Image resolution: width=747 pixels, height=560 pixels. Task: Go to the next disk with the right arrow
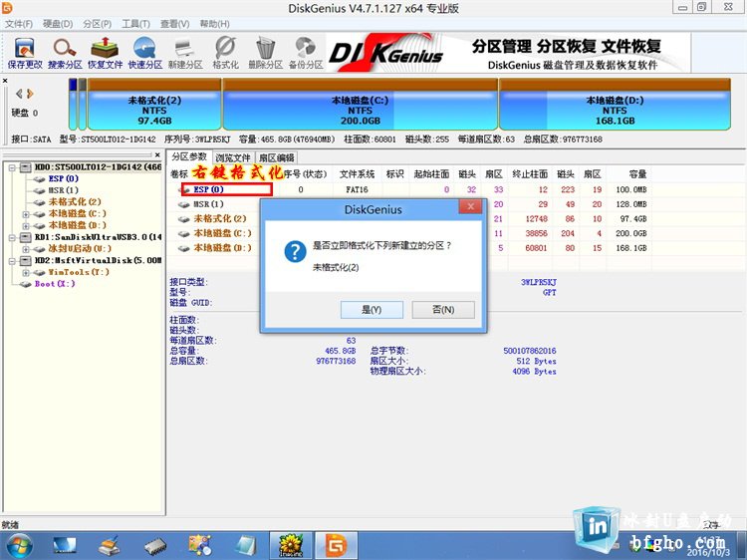(30, 94)
